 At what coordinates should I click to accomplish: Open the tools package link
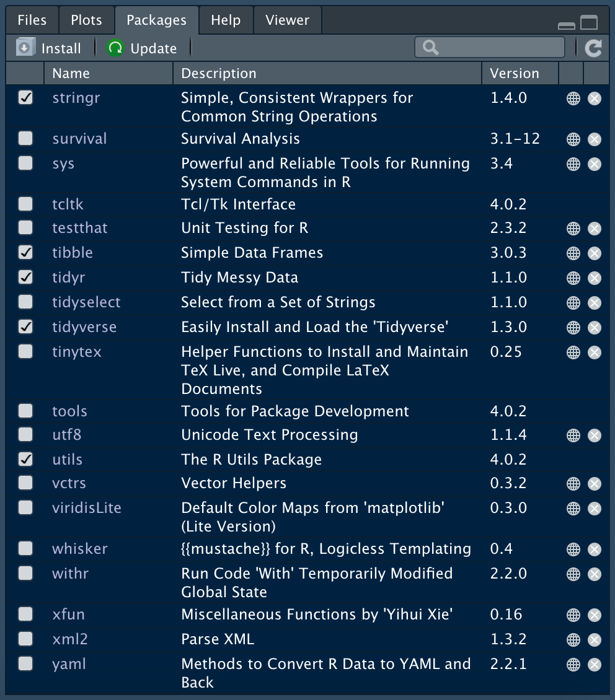pyautogui.click(x=69, y=411)
